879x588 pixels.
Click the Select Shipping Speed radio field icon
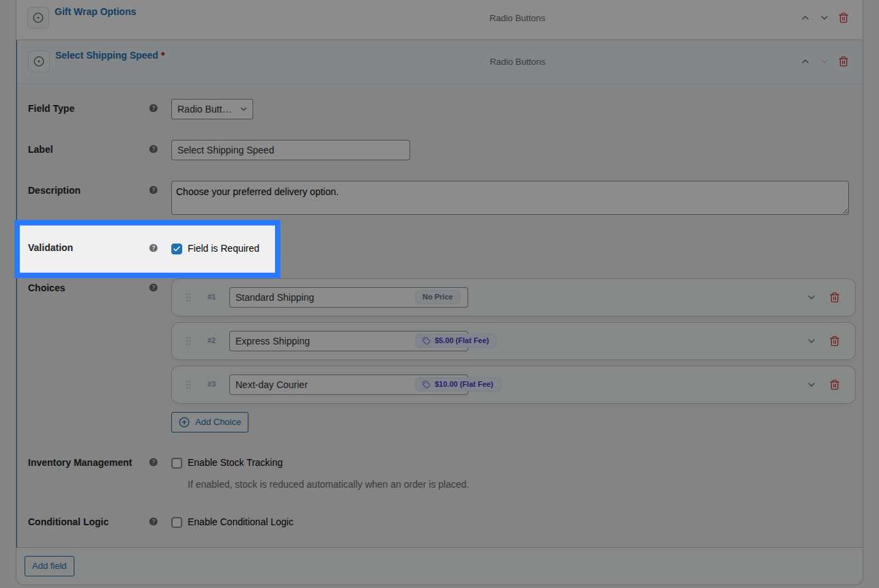[x=39, y=61]
